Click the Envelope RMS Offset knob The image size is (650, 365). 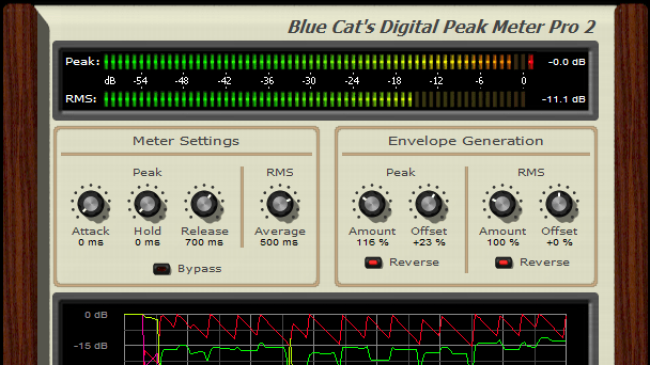pyautogui.click(x=559, y=204)
